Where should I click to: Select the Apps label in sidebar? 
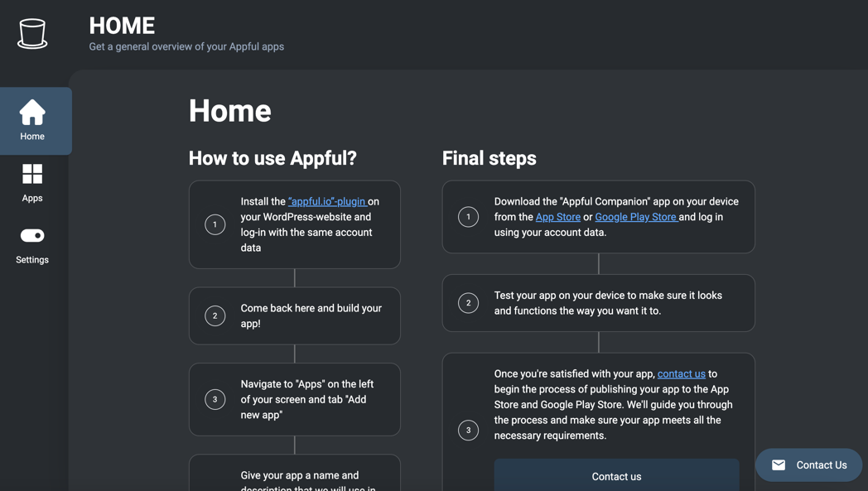[32, 199]
